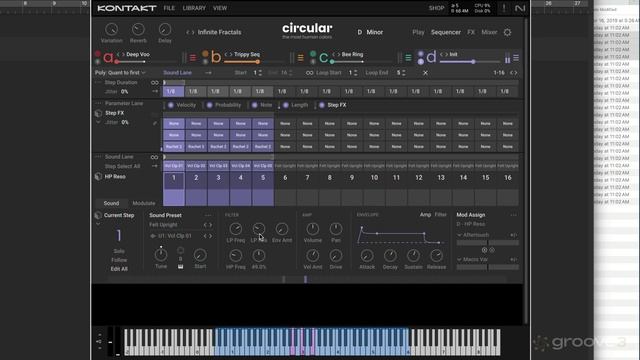Toggle layer c green power dot
This screenshot has height=360, width=640.
(x=313, y=54)
